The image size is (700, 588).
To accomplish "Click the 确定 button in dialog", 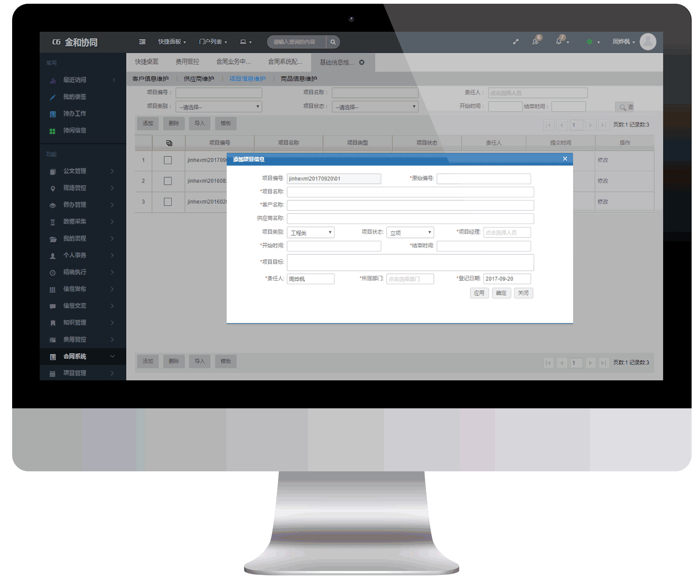I will [501, 293].
